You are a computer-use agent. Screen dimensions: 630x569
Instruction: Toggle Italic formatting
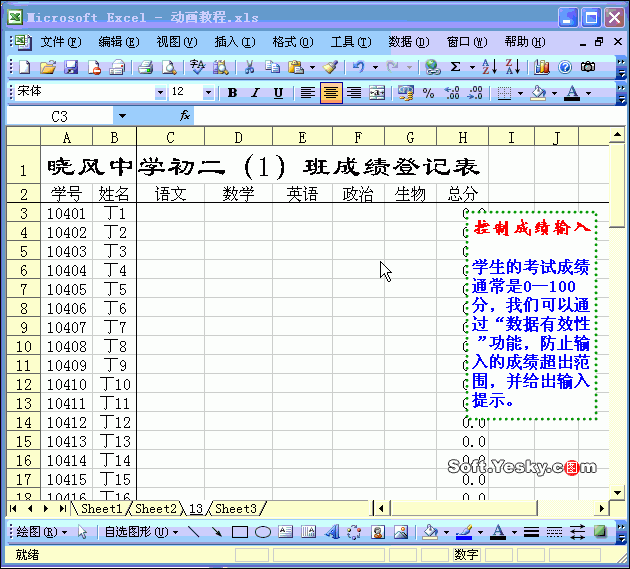(x=255, y=93)
